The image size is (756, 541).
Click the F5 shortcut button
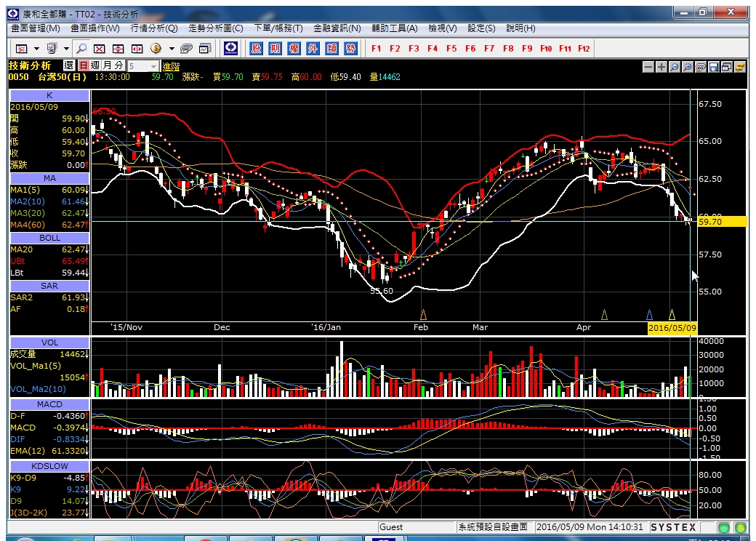451,48
